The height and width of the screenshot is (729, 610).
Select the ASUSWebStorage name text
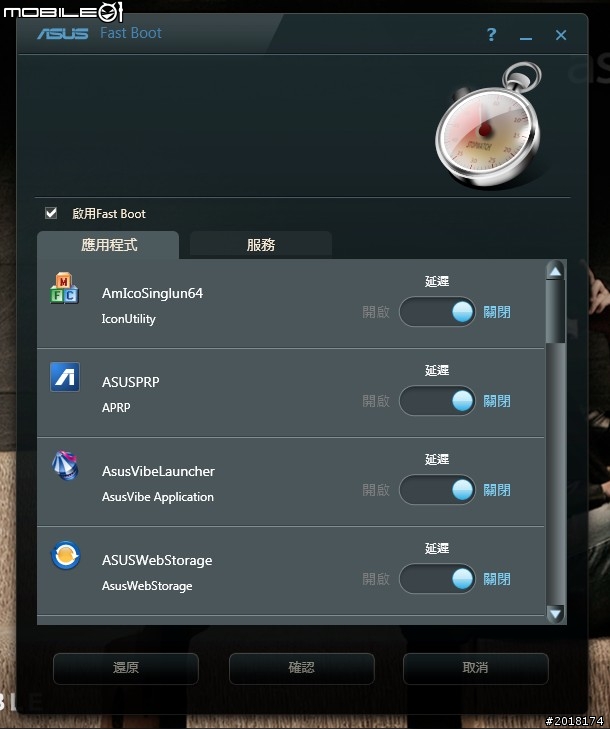click(x=157, y=560)
